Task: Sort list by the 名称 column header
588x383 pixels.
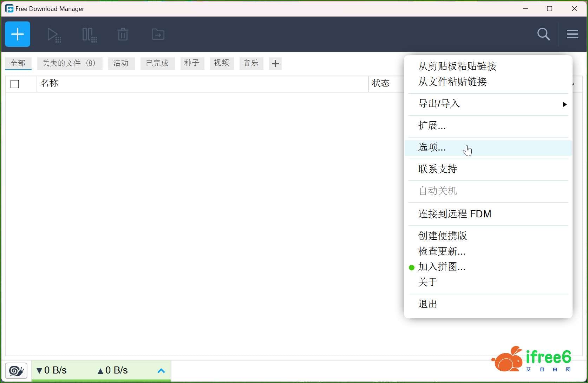Action: 49,83
